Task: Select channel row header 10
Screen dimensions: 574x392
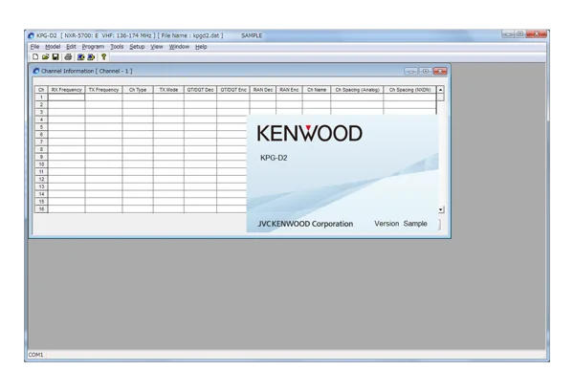Action: 41,164
